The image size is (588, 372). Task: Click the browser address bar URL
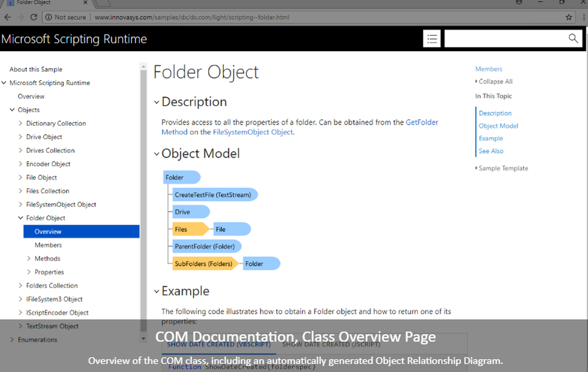192,17
